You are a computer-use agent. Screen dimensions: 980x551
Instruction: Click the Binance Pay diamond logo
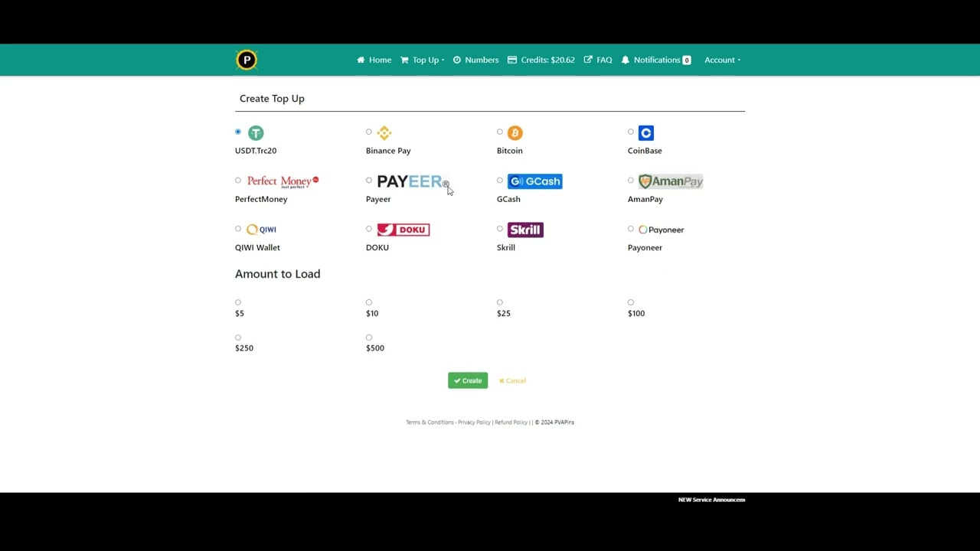click(384, 133)
